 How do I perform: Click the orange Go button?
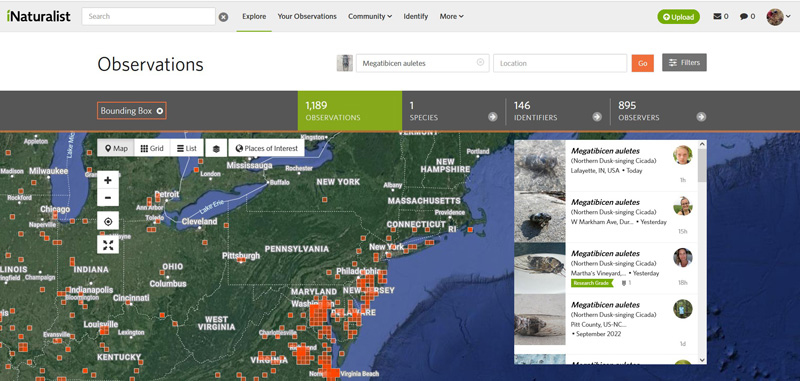642,63
